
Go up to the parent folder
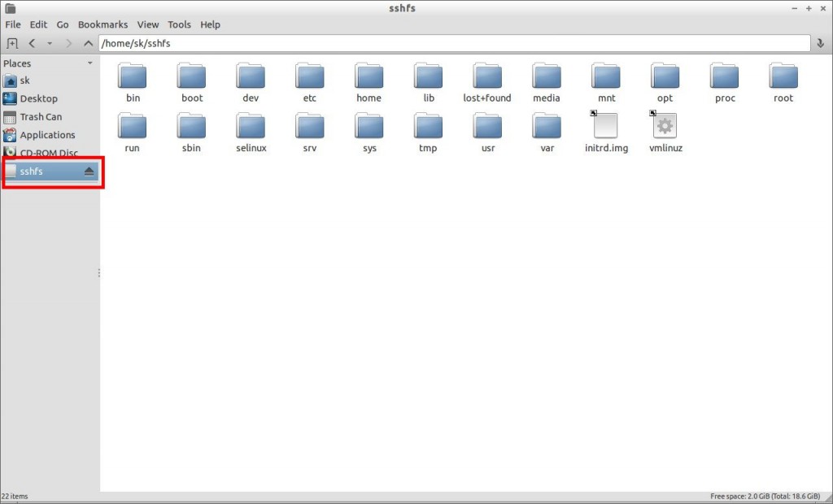point(88,44)
